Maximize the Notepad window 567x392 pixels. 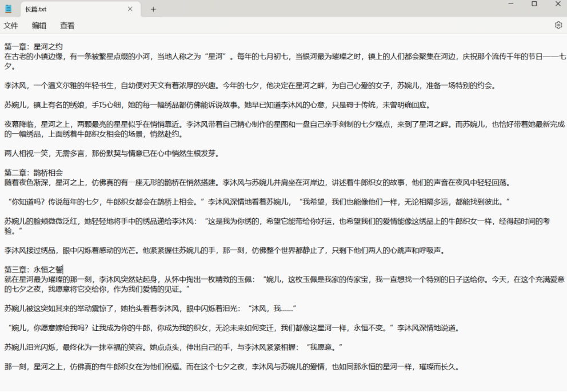[534, 3]
